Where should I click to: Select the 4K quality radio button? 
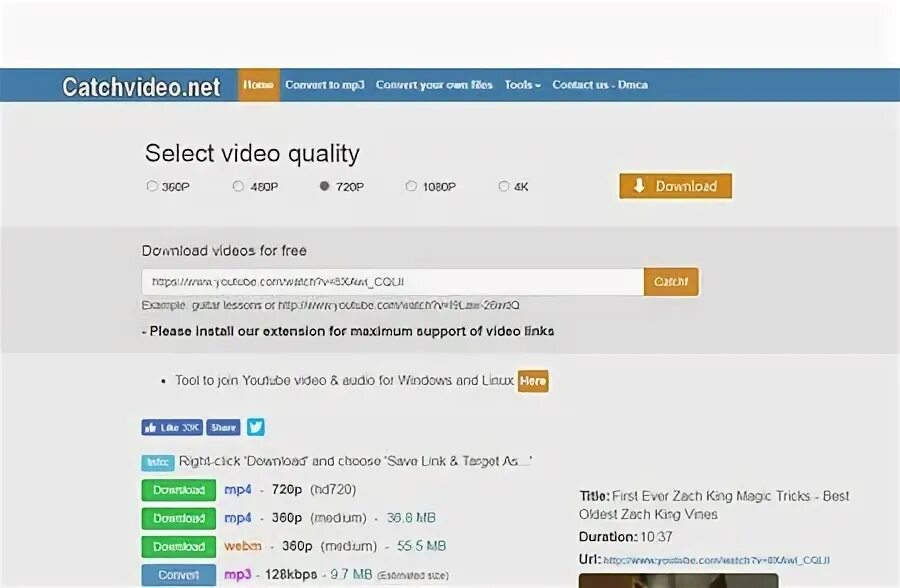pos(503,185)
